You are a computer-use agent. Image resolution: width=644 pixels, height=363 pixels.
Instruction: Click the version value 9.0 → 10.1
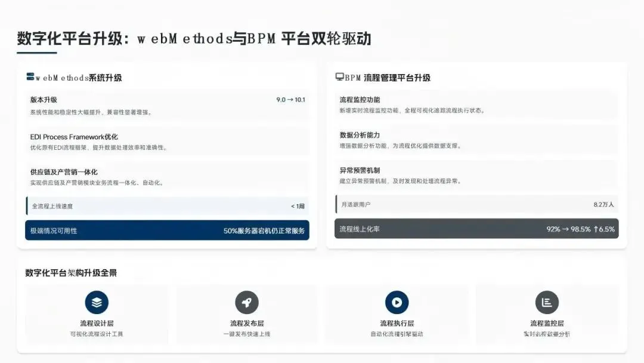point(291,100)
